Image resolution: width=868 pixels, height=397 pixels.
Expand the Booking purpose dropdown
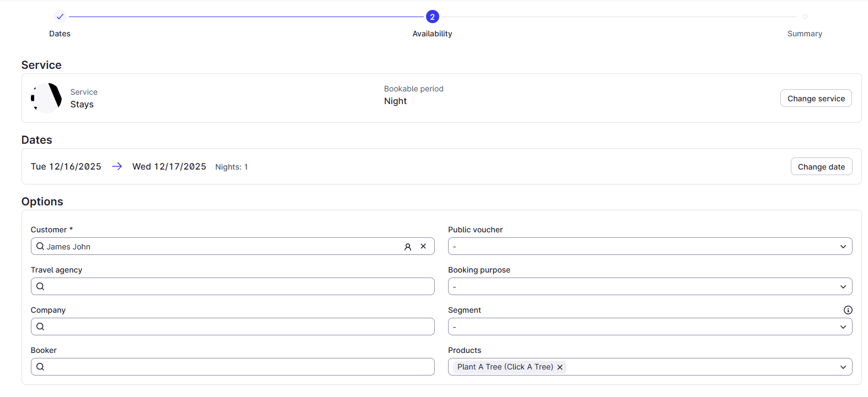coord(650,286)
